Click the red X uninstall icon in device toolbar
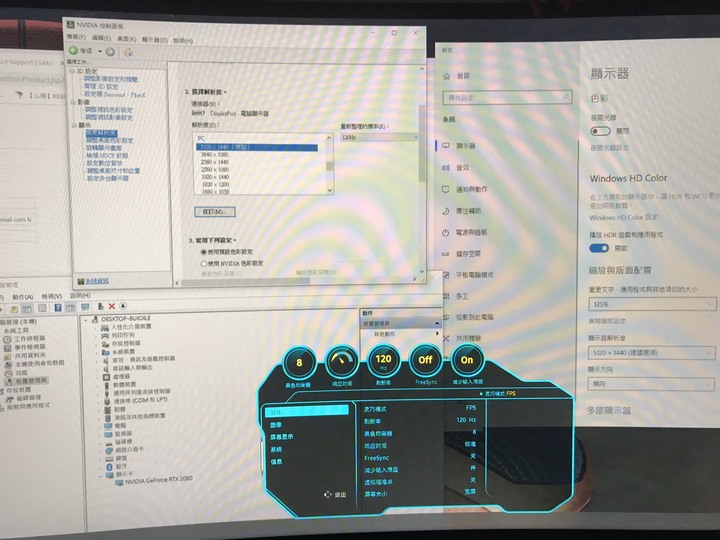The image size is (720, 540). (112, 306)
